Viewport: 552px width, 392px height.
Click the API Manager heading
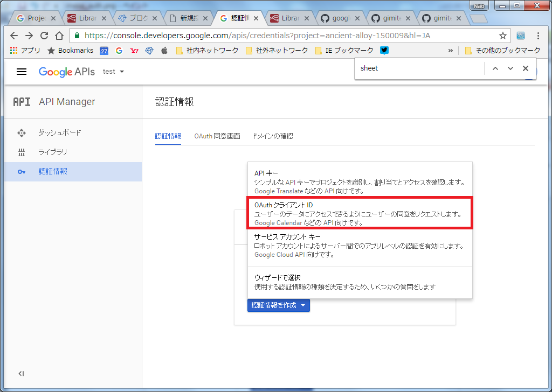pos(67,102)
